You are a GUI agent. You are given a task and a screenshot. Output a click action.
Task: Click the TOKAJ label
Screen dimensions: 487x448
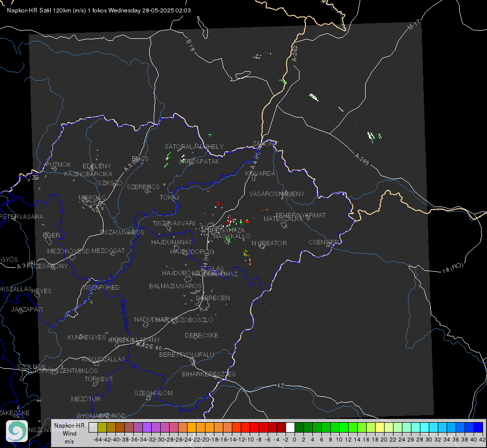tap(169, 198)
